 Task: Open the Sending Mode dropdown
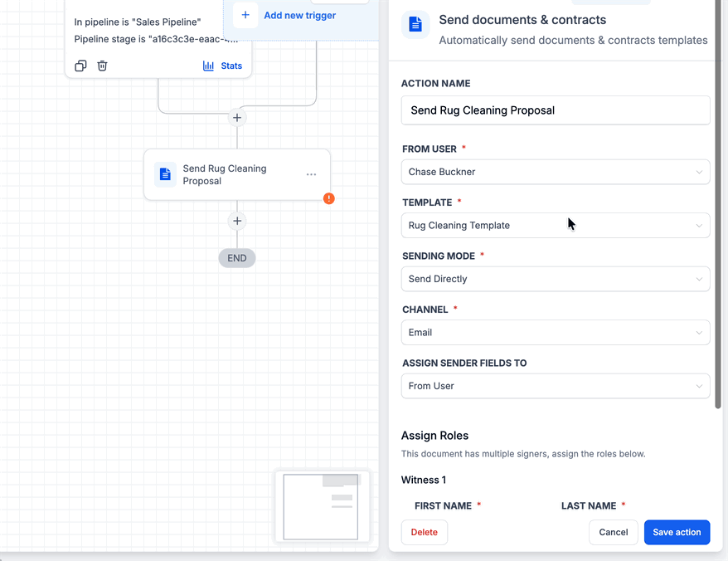(556, 279)
